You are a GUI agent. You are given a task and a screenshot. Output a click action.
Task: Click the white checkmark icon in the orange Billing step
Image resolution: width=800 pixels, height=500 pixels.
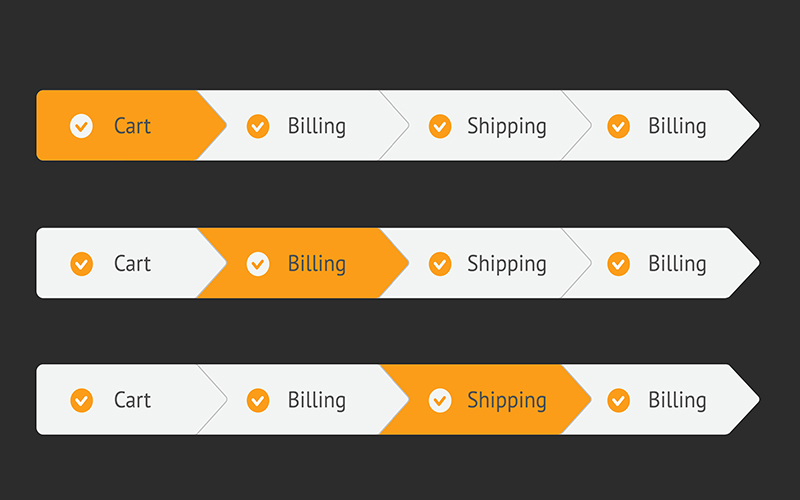tap(258, 264)
